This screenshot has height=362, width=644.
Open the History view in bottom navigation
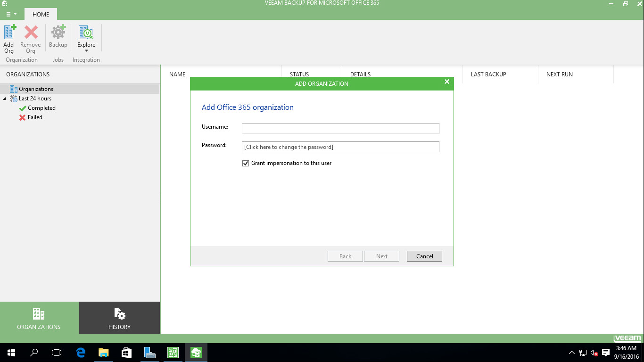coord(119,318)
